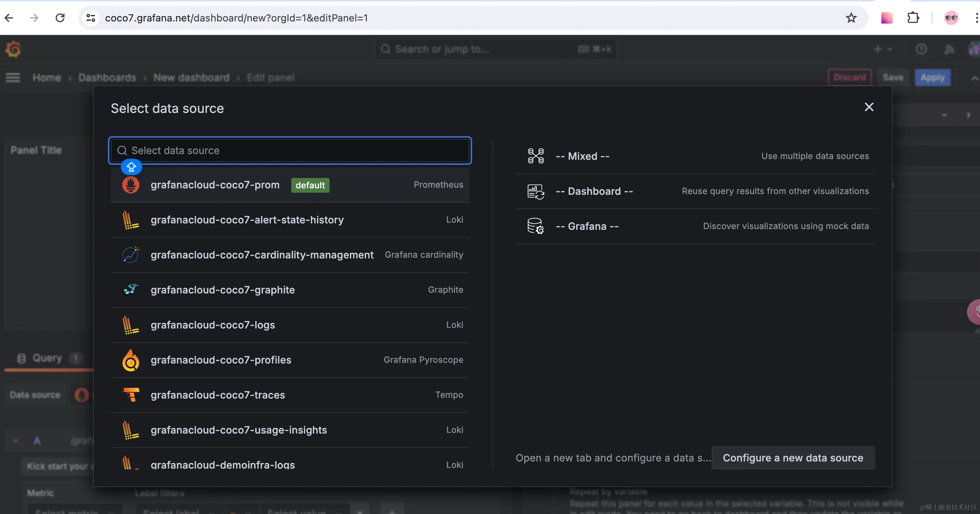Open the browser profile avatar
Screen dimensions: 980x514
(951, 18)
